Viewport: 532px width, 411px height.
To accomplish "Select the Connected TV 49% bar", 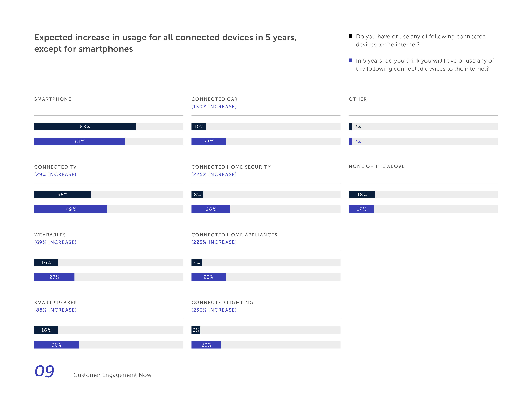I will point(71,209).
